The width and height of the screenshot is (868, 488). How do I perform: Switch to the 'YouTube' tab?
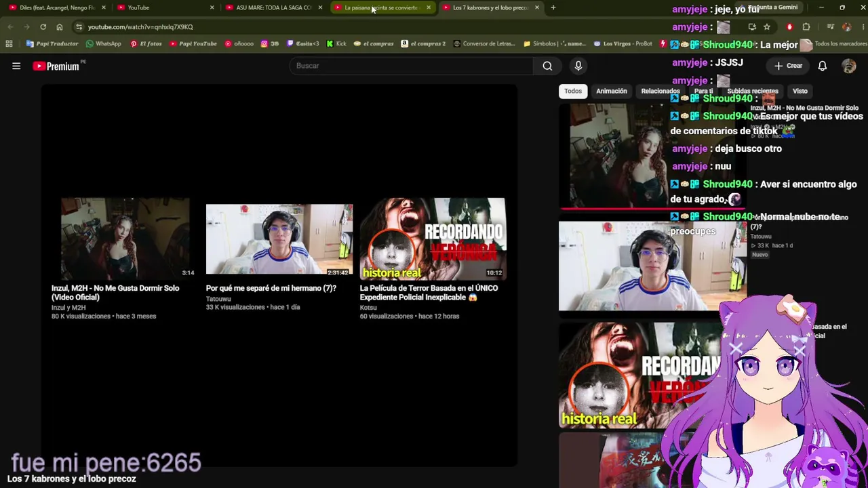[x=164, y=7]
